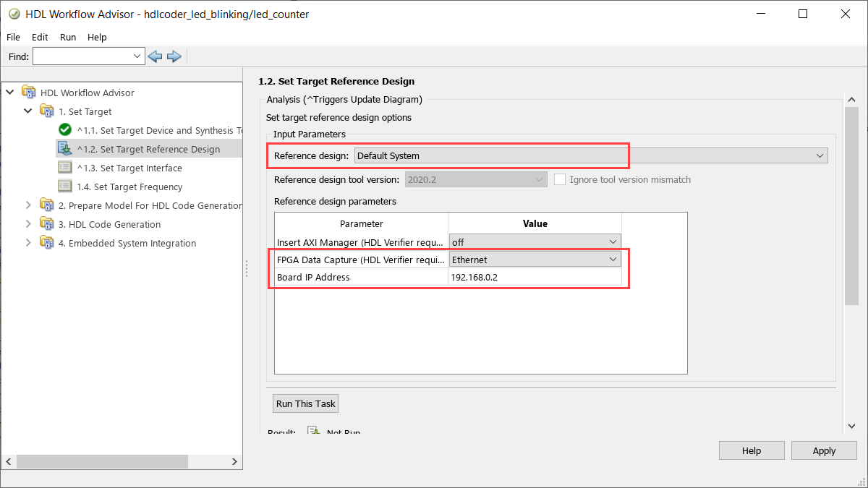Open the Reference design dropdown

(x=820, y=155)
